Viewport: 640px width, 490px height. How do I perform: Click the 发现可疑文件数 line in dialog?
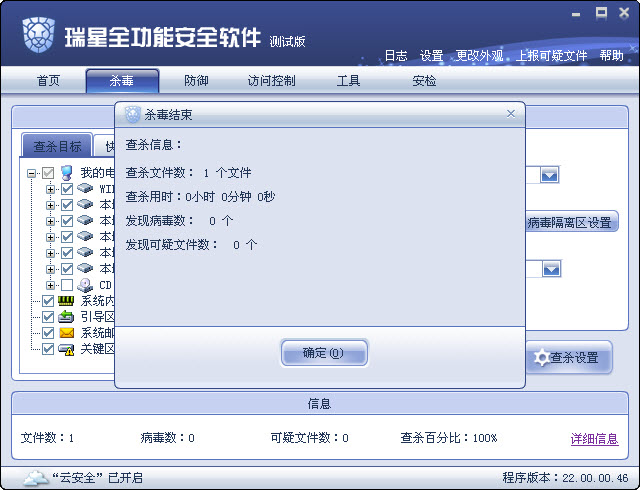[x=191, y=245]
